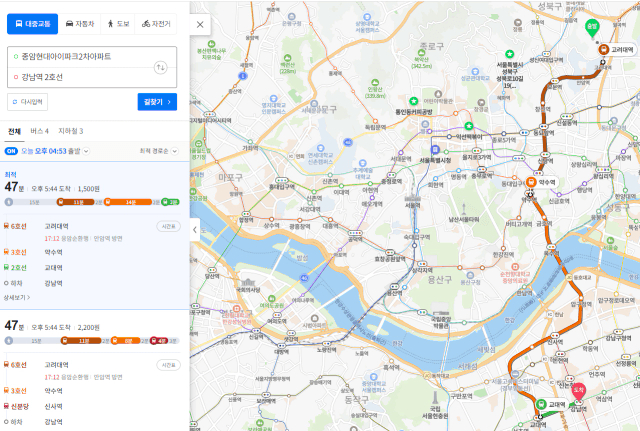The image size is (640, 431).
Task: Click the 다시입력 reset button
Action: click(x=27, y=102)
